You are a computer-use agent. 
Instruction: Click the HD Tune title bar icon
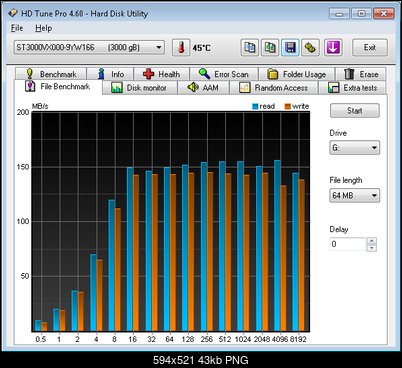(x=13, y=13)
